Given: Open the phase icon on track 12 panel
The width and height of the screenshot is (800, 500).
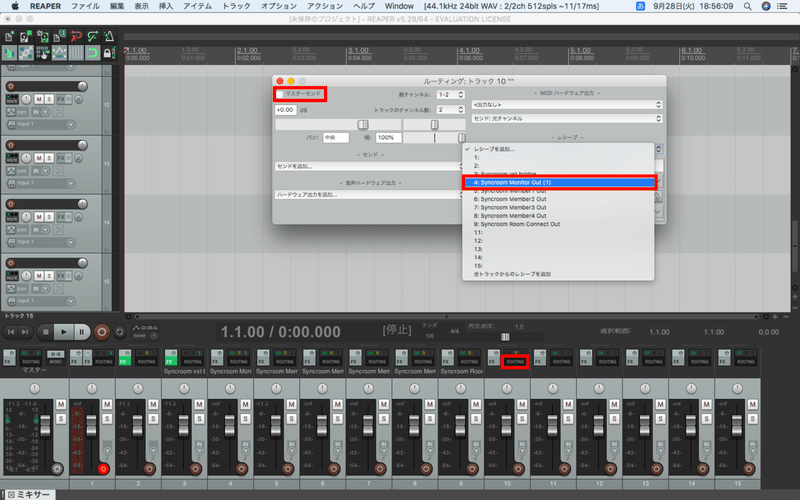Looking at the screenshot, I should pos(79,99).
